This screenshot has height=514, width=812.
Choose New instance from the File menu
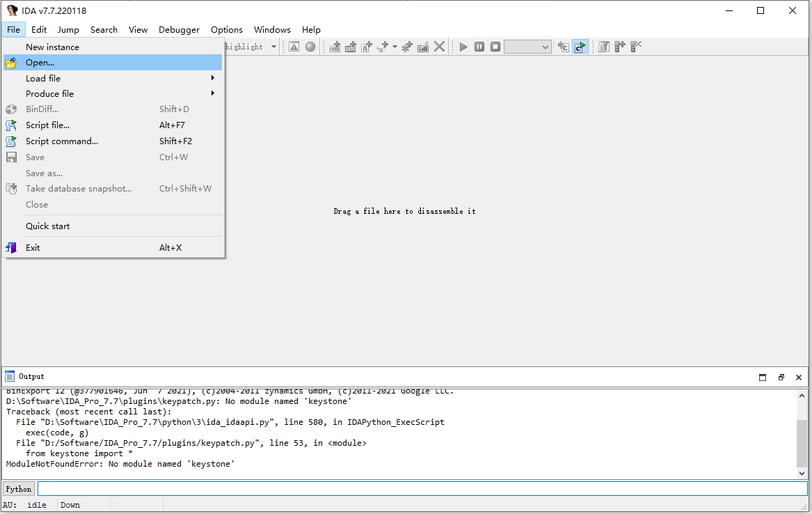coord(113,47)
